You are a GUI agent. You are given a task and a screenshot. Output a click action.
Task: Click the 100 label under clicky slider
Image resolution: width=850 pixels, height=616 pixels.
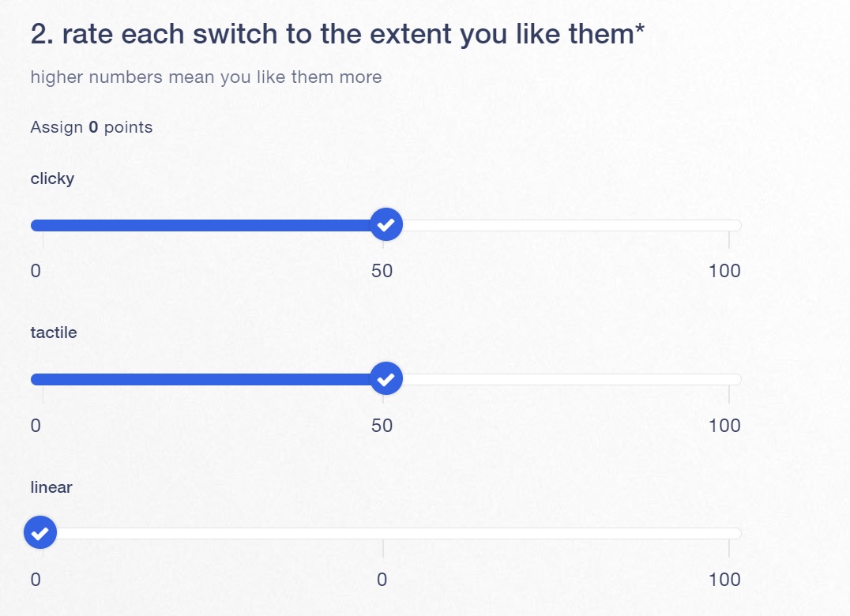point(724,271)
